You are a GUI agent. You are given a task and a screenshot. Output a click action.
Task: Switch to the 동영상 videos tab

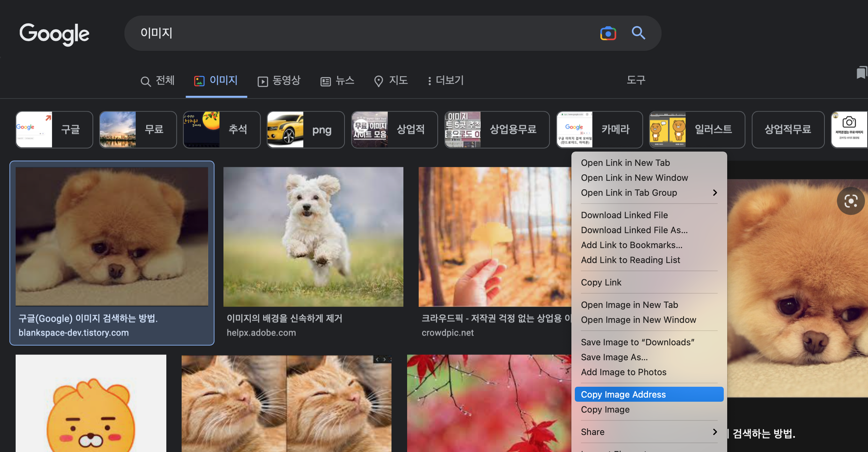[279, 81]
